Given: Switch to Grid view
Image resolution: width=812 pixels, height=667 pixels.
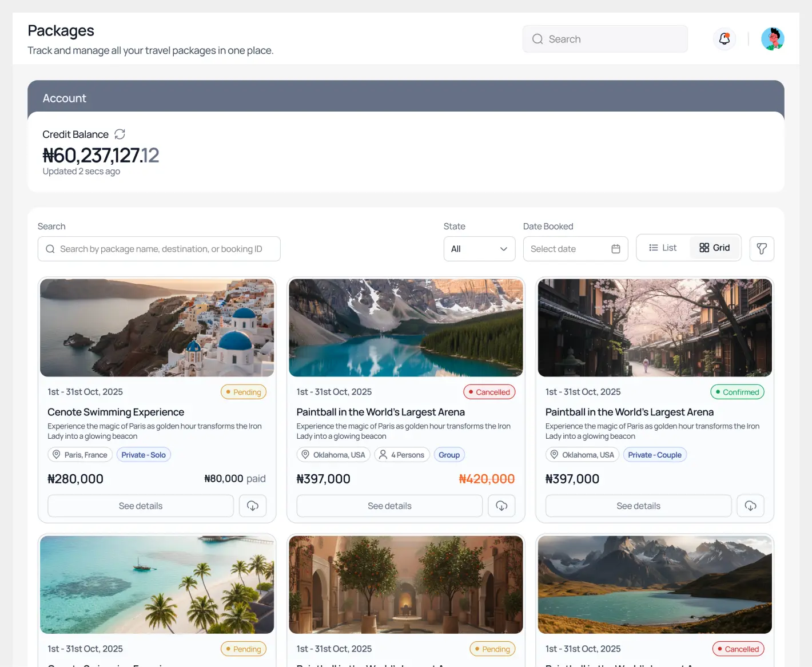Looking at the screenshot, I should (x=715, y=248).
